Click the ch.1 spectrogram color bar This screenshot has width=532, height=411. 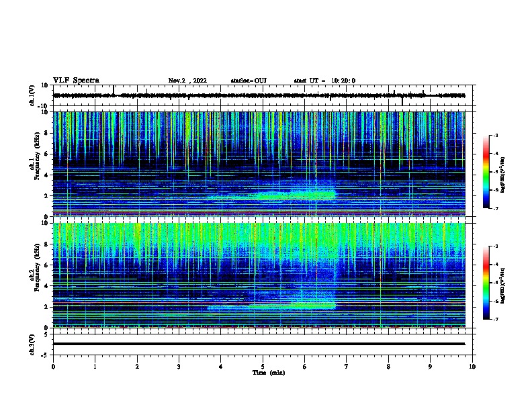click(486, 172)
